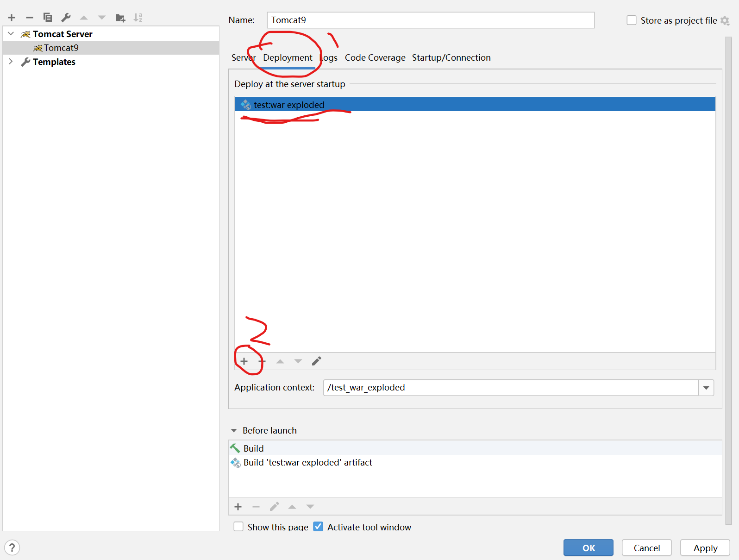Collapse the Before launch section
The image size is (739, 560).
234,430
